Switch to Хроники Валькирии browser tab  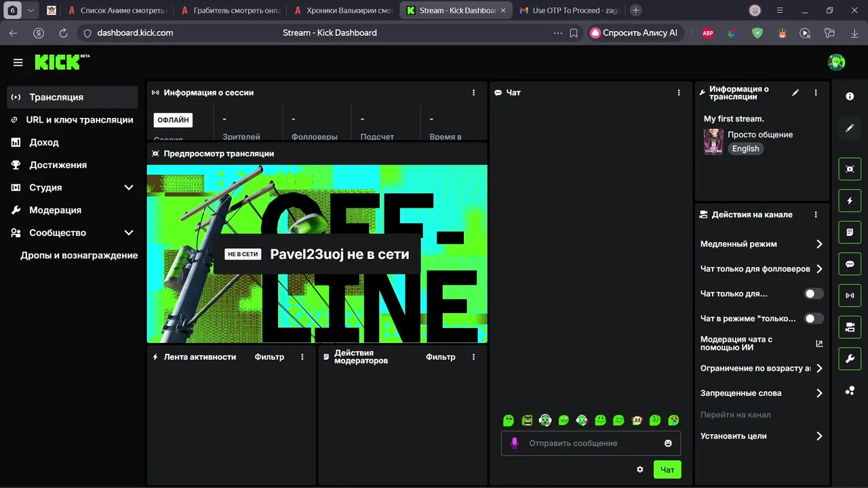pos(343,10)
